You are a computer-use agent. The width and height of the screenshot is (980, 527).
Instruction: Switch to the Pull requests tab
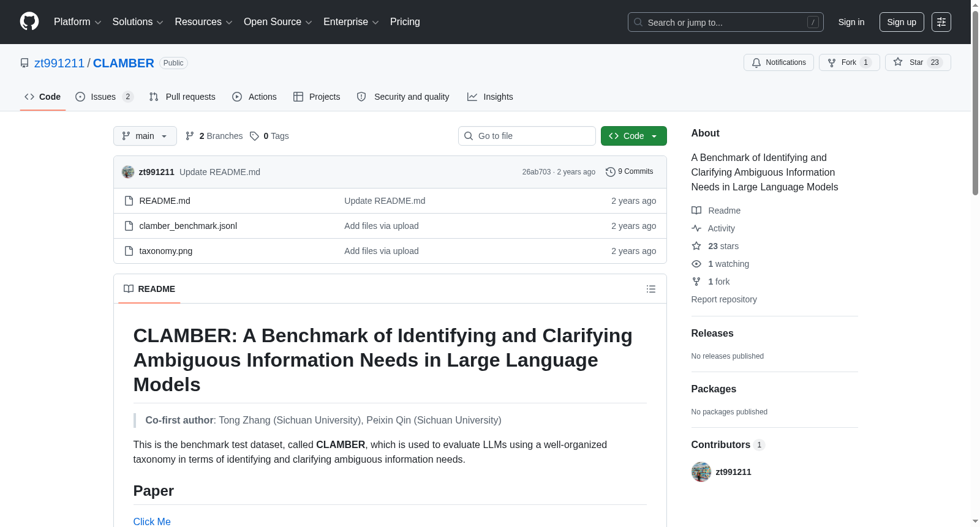(182, 97)
